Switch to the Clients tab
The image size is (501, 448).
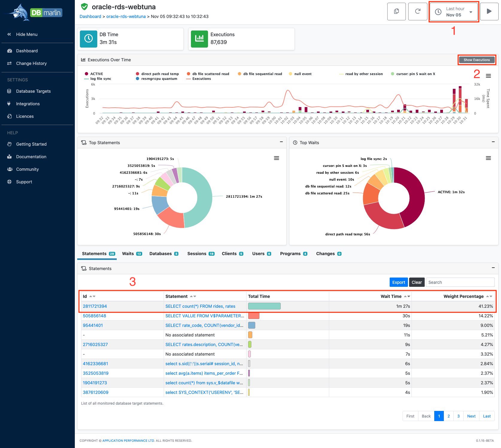pyautogui.click(x=233, y=254)
